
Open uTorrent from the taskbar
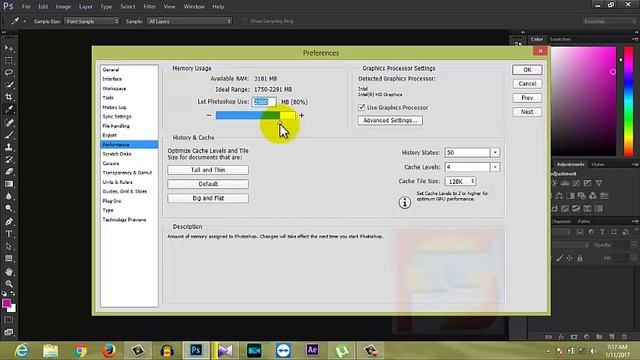click(341, 350)
